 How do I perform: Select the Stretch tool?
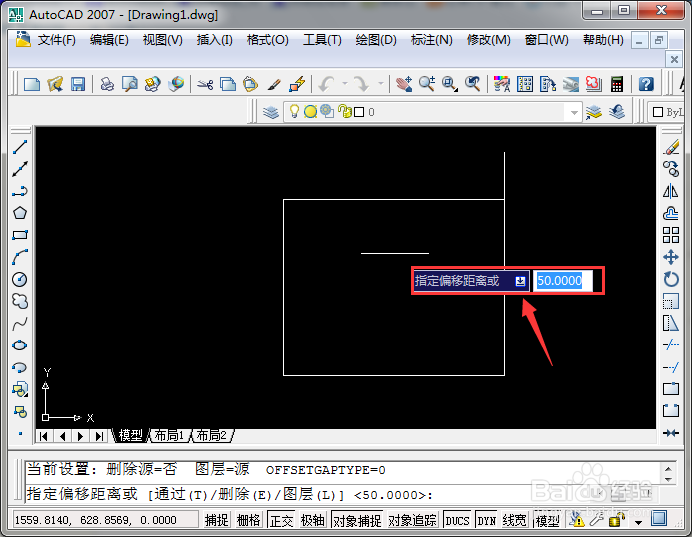671,323
